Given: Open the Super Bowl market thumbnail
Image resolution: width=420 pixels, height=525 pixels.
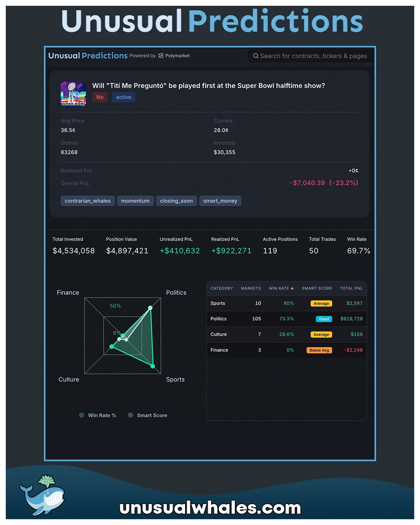Looking at the screenshot, I should [73, 93].
